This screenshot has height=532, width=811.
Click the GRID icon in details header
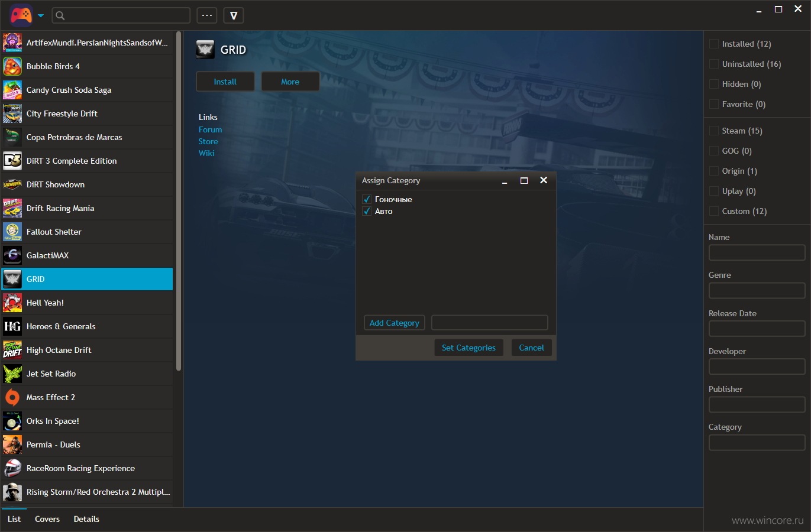click(205, 50)
